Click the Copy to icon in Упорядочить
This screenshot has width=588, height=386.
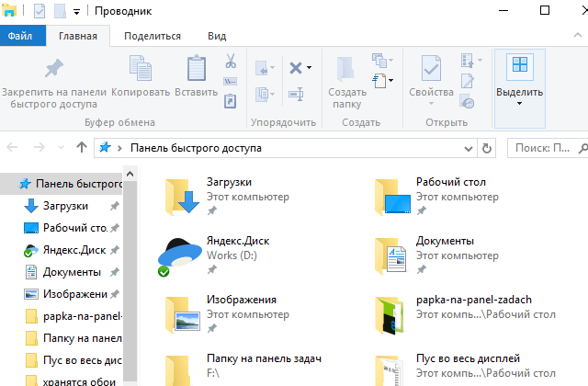(263, 94)
